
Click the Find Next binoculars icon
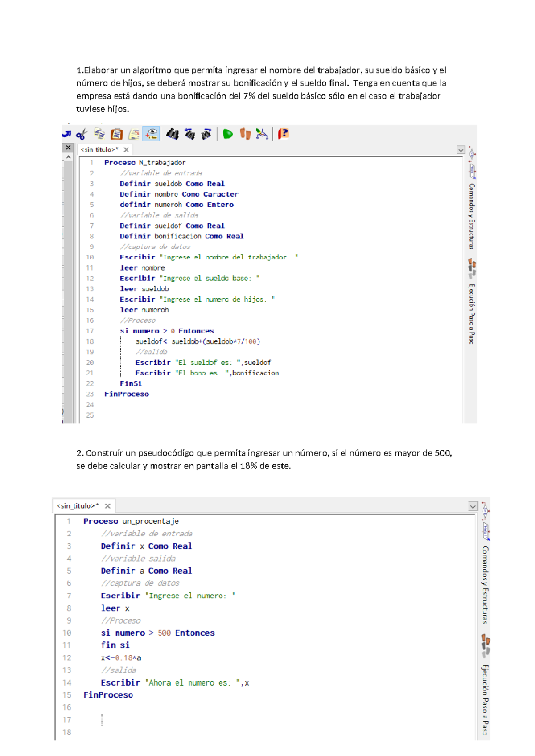click(x=206, y=134)
